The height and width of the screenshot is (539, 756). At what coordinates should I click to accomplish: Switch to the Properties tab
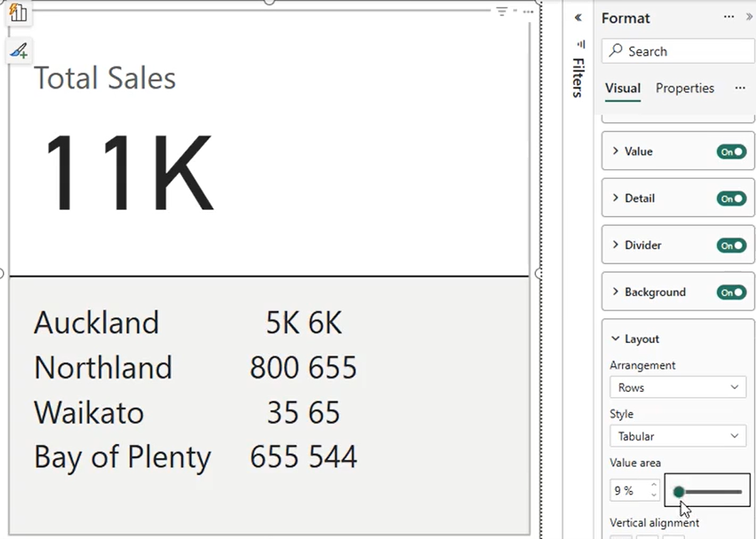tap(684, 88)
